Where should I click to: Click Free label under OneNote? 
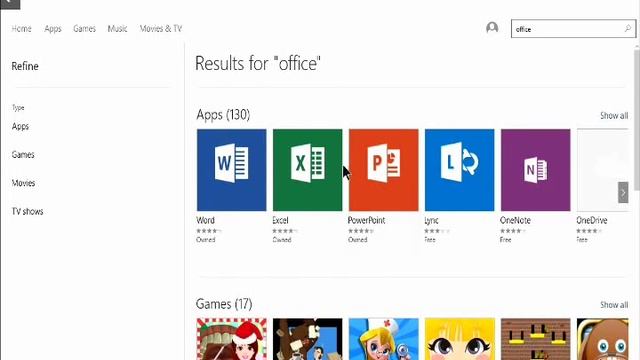click(505, 240)
